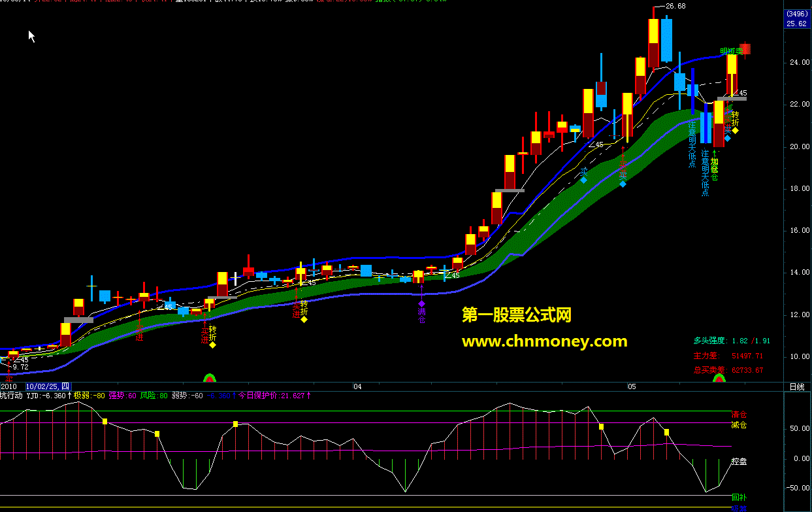The height and width of the screenshot is (512, 812).
Task: Click the 9.72 low price label
Action: click(20, 367)
